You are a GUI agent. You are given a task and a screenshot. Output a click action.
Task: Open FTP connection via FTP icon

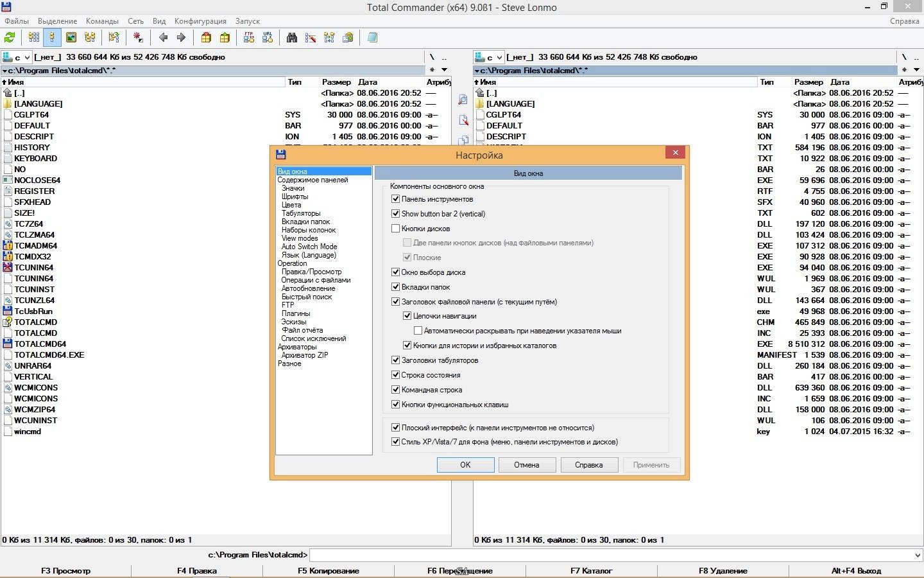(249, 38)
